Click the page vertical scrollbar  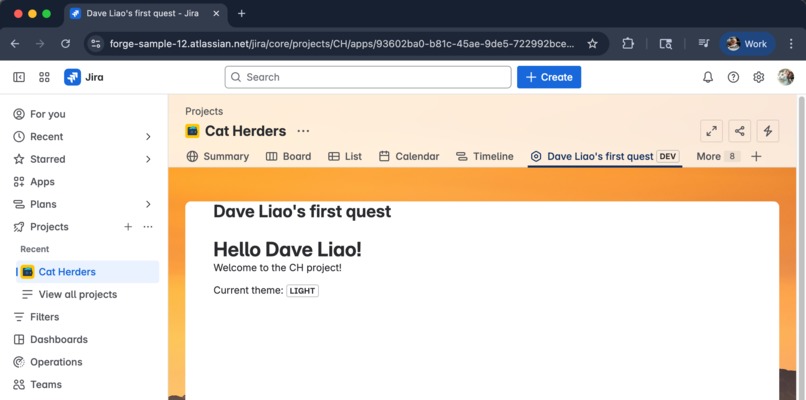coord(801,247)
